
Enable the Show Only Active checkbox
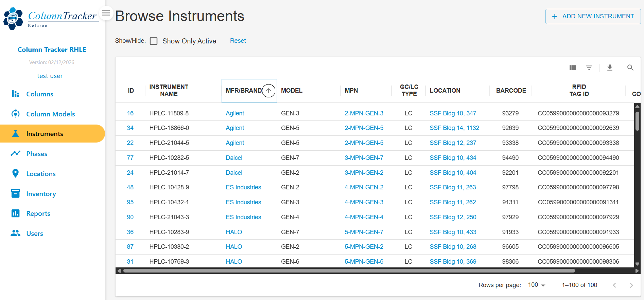tap(154, 41)
